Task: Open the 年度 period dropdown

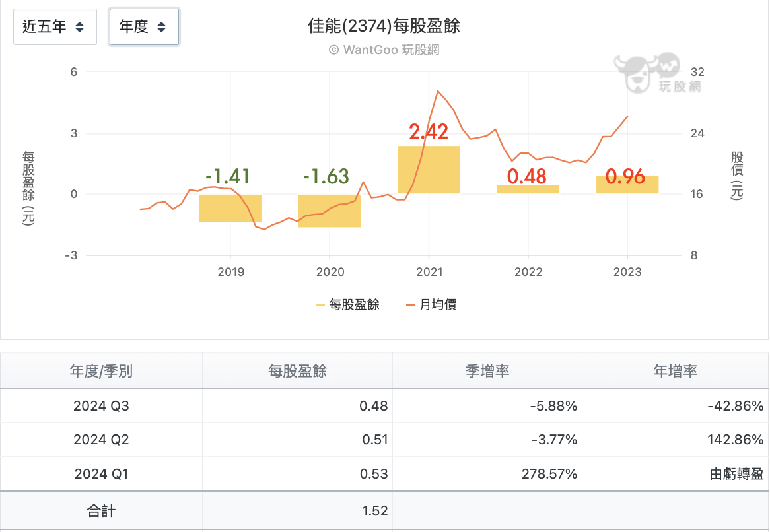Action: pyautogui.click(x=144, y=26)
